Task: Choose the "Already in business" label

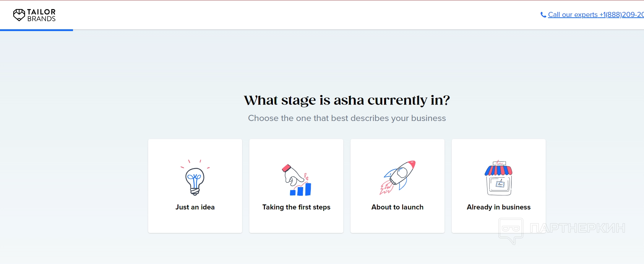Action: [499, 207]
